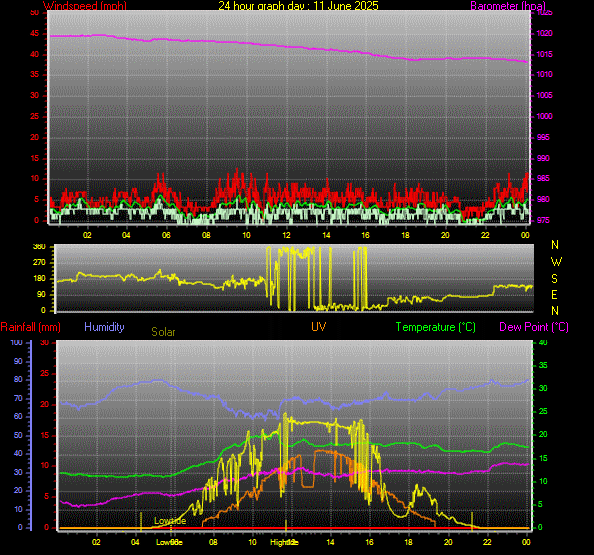The width and height of the screenshot is (594, 555).
Task: Click the '45' windspeed axis value
Action: pos(34,33)
